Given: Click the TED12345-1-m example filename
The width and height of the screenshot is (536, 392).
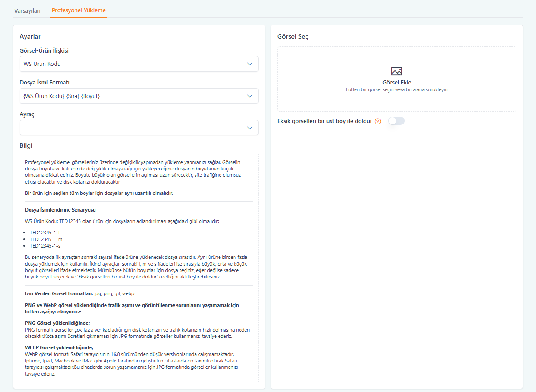Looking at the screenshot, I should [46, 239].
